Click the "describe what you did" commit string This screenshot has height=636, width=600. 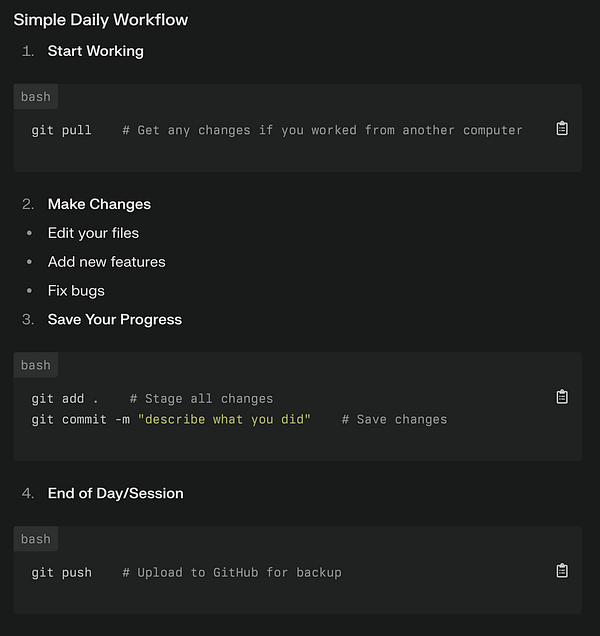click(x=225, y=419)
